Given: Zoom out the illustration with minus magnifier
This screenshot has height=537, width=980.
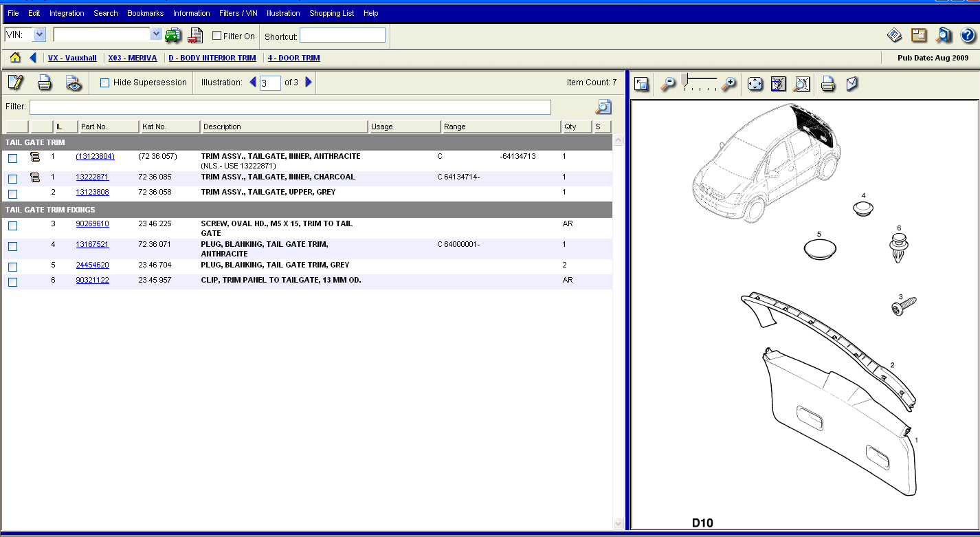Looking at the screenshot, I should point(667,84).
